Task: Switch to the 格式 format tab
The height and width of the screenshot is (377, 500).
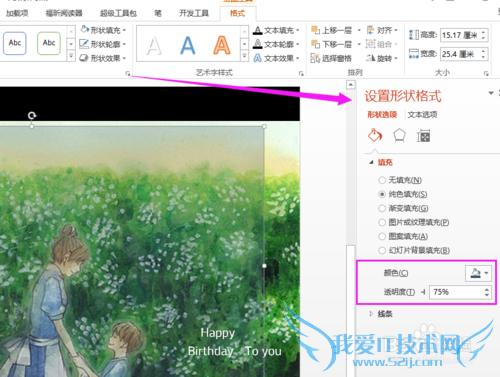Action: [x=237, y=13]
